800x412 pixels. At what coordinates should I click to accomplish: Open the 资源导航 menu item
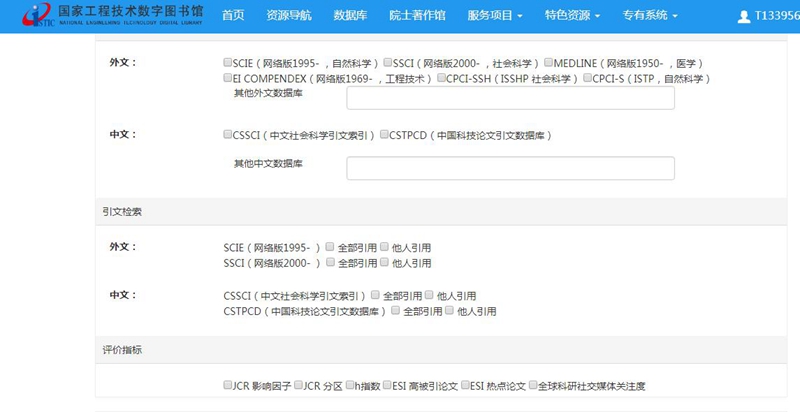point(289,16)
